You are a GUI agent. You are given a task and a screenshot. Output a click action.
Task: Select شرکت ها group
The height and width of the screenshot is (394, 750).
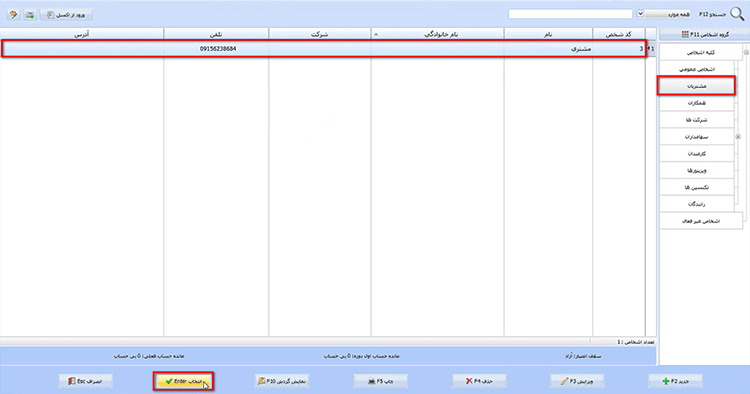pyautogui.click(x=697, y=120)
